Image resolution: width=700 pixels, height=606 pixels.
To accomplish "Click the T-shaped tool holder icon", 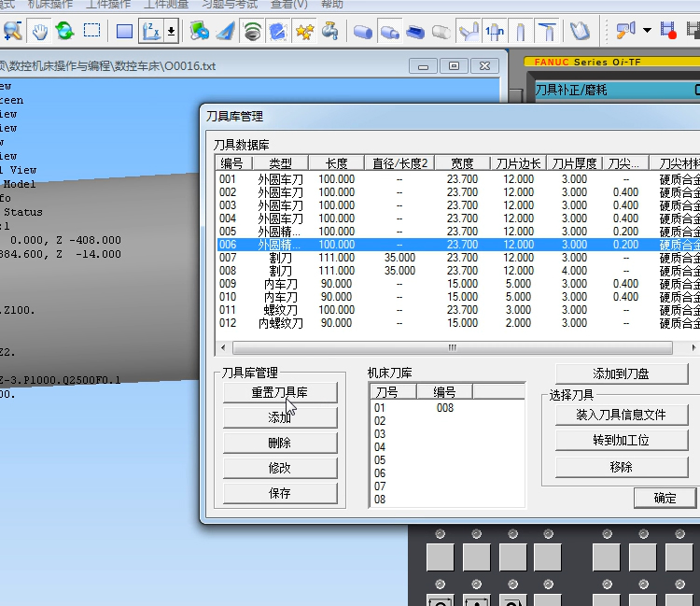I will tap(547, 31).
